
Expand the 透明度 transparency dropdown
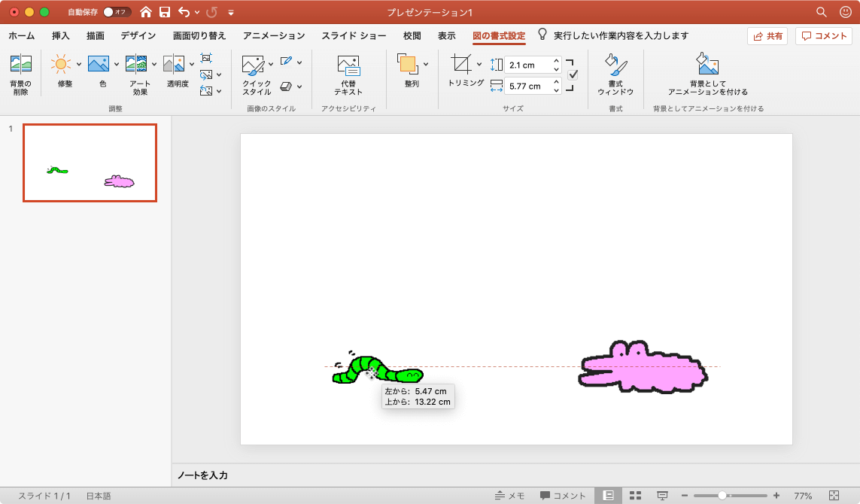coord(192,64)
